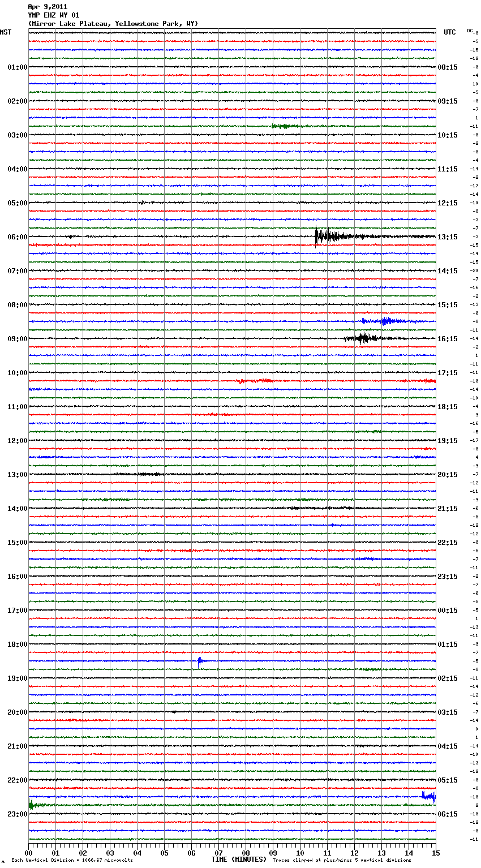Screen dimensions: 481x868
Task: Click the 'Apr 9,2011' date header
Action: [x=48, y=7]
